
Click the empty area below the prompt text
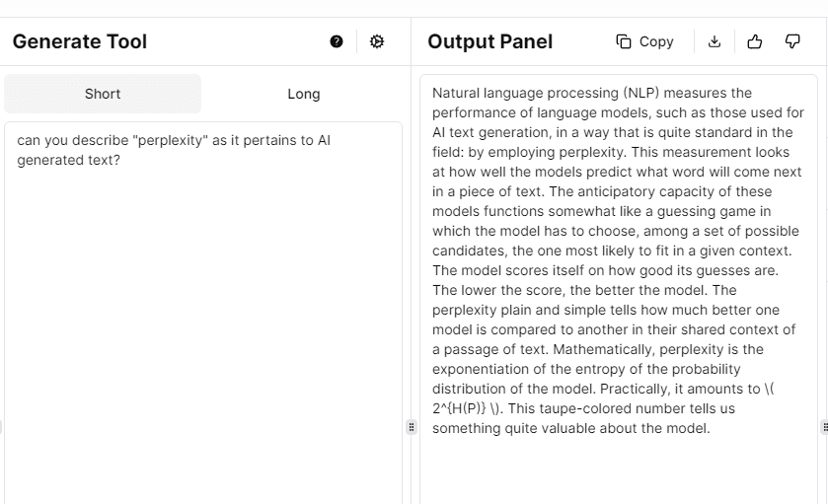[x=202, y=345]
